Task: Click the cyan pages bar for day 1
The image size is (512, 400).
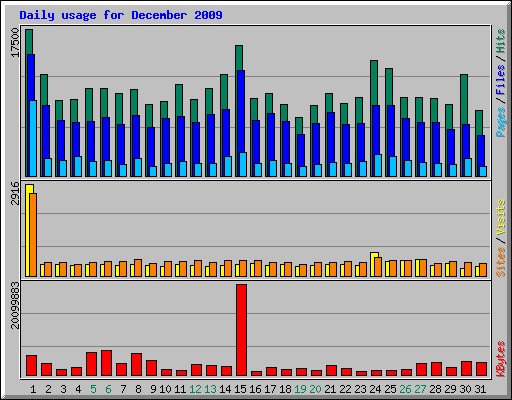Action: click(x=33, y=138)
